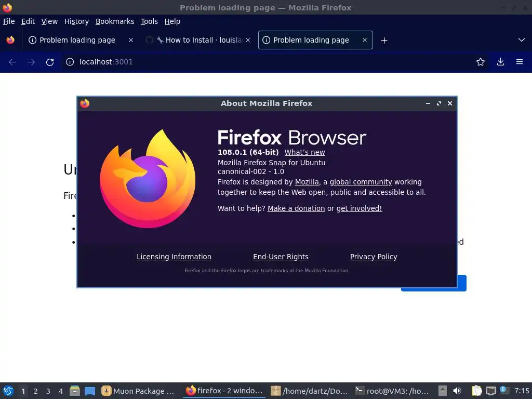Select the firefox - 2 windows taskbar entry
The image size is (532, 399).
(223, 391)
